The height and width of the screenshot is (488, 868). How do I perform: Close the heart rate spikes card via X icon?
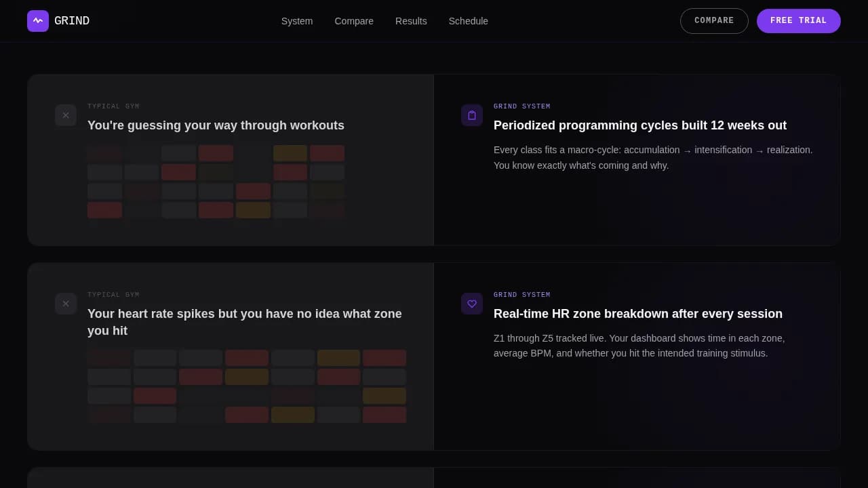tap(66, 304)
